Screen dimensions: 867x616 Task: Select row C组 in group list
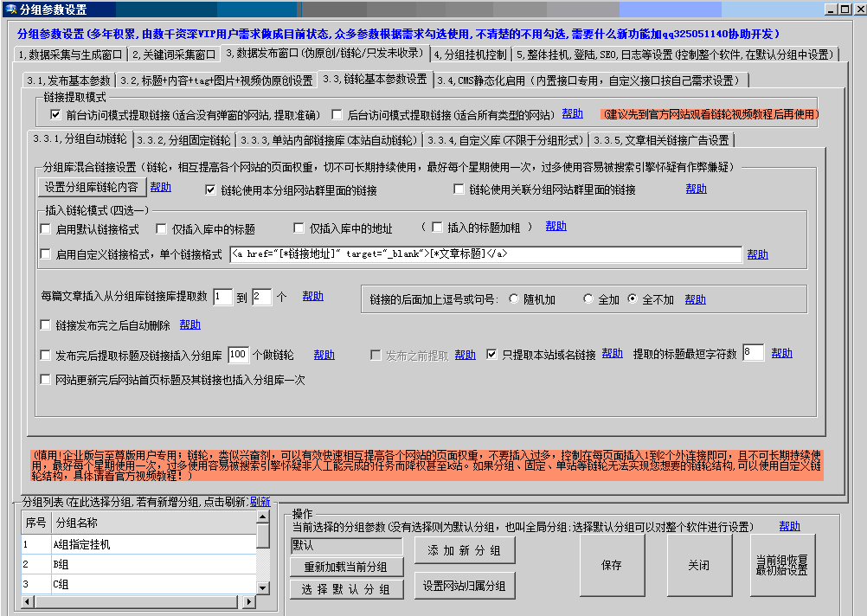point(139,584)
